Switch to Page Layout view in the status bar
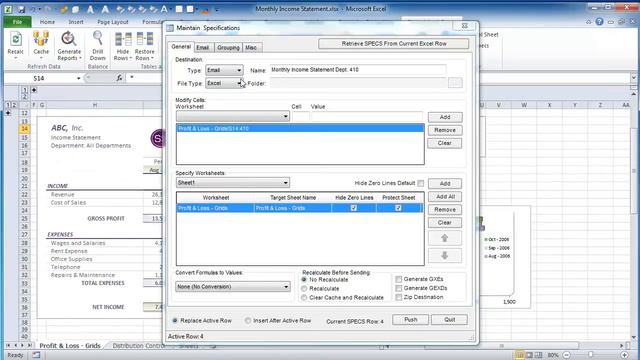 pos(529,355)
